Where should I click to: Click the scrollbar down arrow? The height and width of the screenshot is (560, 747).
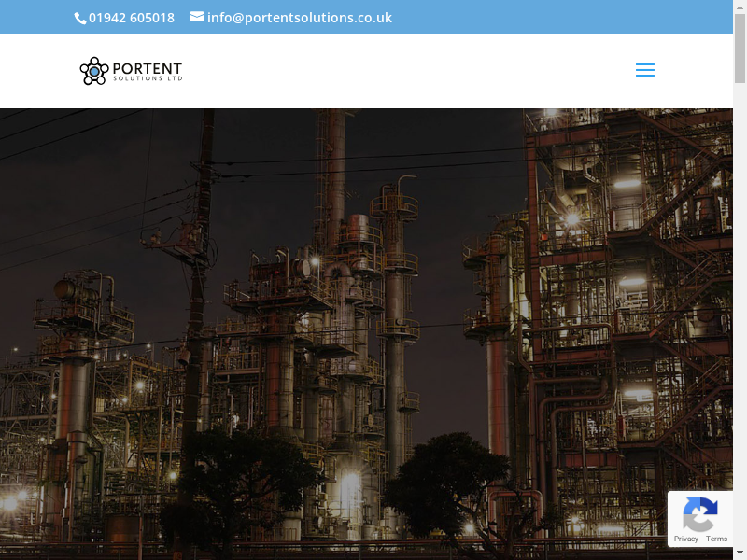740,553
